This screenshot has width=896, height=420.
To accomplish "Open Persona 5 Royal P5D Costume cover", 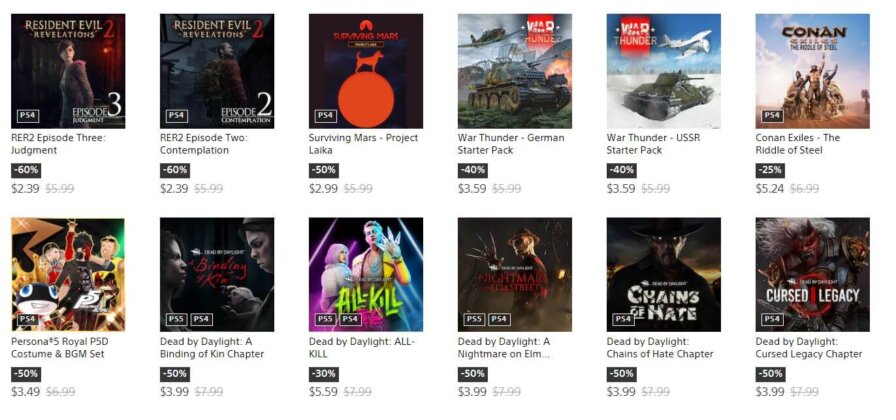I will click(x=68, y=274).
